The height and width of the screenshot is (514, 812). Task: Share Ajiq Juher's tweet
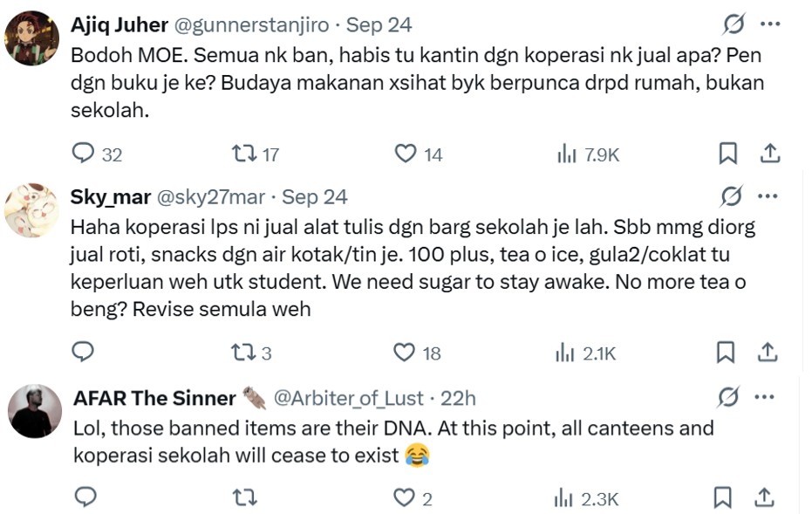770,154
